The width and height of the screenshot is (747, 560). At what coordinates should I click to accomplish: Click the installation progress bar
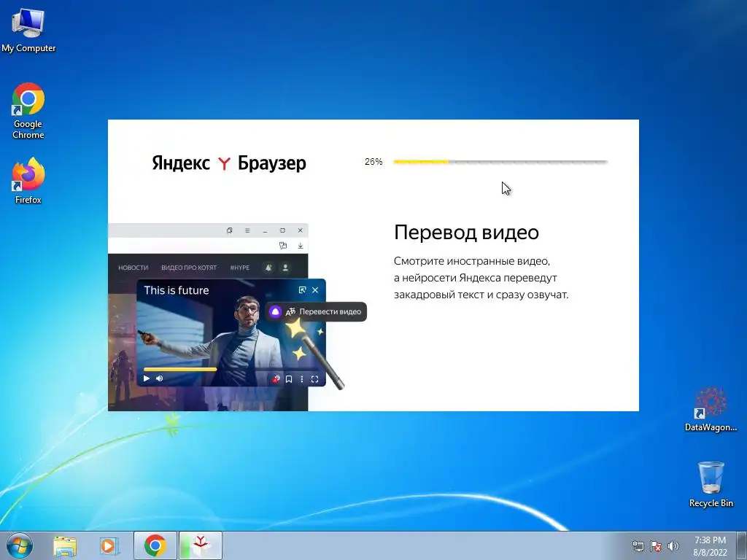[500, 162]
